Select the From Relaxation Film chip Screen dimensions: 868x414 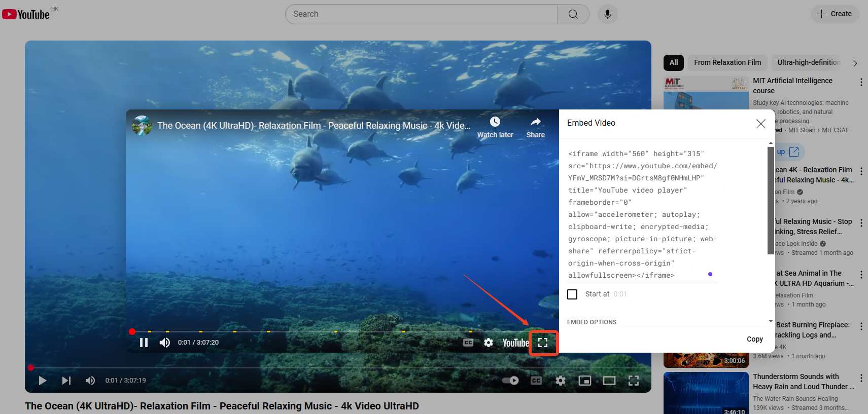click(x=727, y=62)
